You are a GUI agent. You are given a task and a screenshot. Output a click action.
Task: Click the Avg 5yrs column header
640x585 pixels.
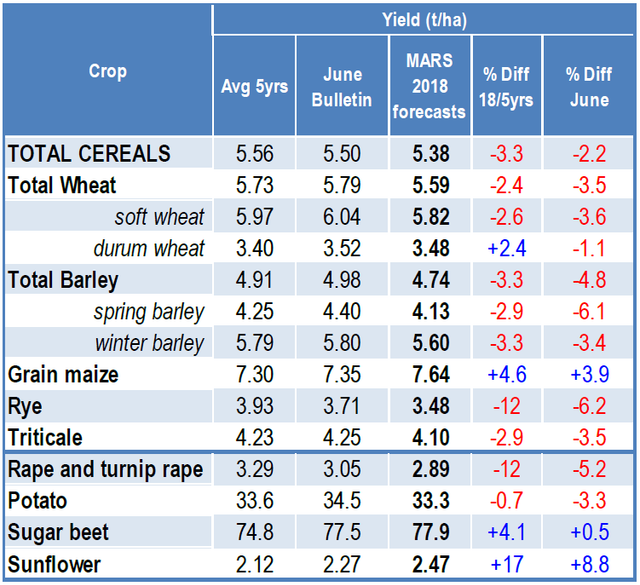click(x=254, y=87)
